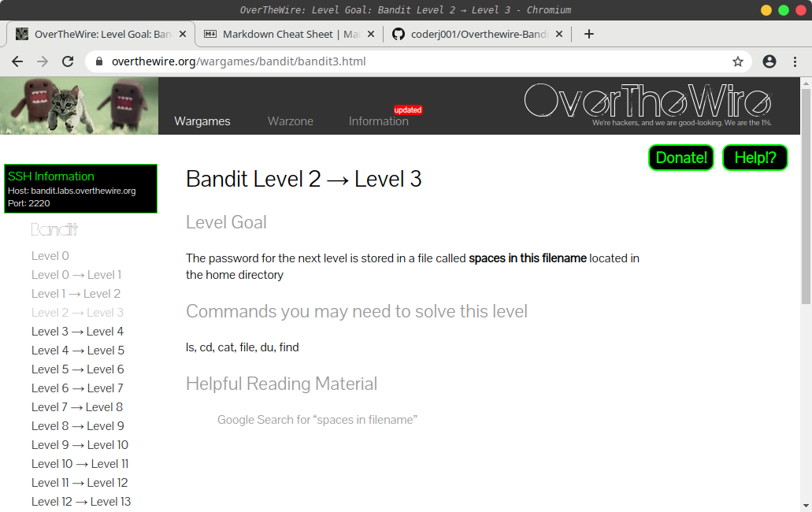Click the page vertical scrollbar thumb

tap(806, 195)
